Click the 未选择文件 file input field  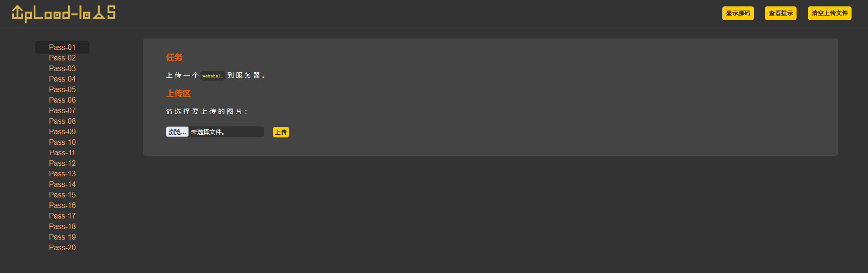pos(215,132)
